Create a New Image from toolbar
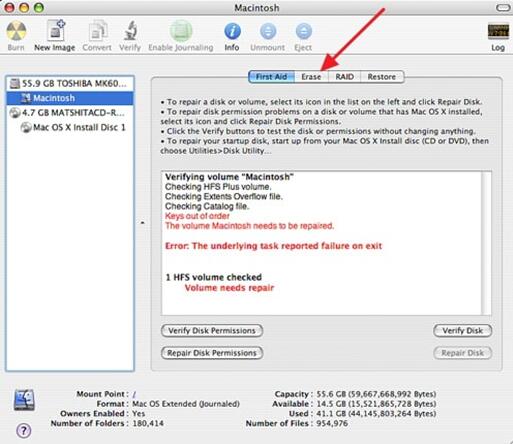Image resolution: width=513 pixels, height=444 pixels. coord(55,31)
